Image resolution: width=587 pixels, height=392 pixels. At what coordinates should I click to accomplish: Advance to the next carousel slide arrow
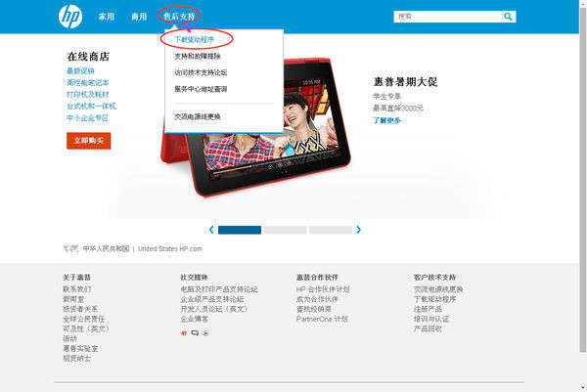click(359, 230)
